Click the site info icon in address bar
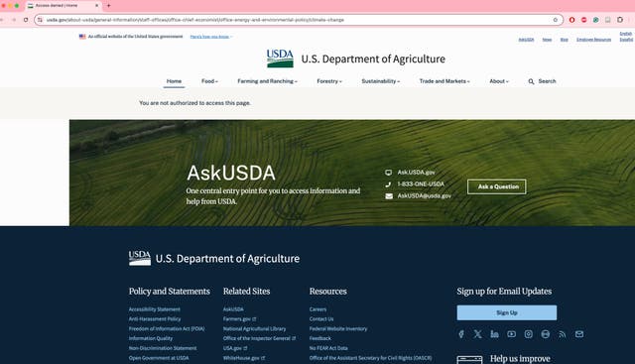Screen dimensions: 635x364 (40, 20)
